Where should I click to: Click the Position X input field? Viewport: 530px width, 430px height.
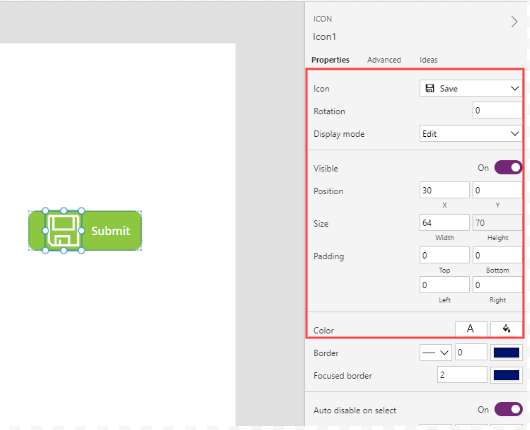444,190
